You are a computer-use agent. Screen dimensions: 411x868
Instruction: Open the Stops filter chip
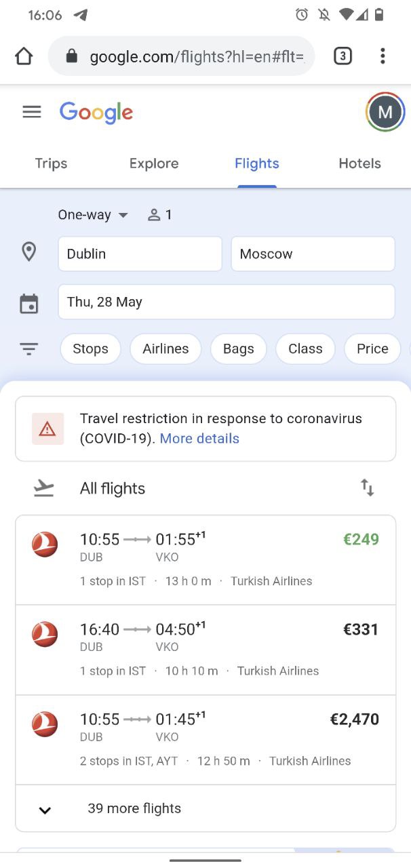pyautogui.click(x=90, y=349)
